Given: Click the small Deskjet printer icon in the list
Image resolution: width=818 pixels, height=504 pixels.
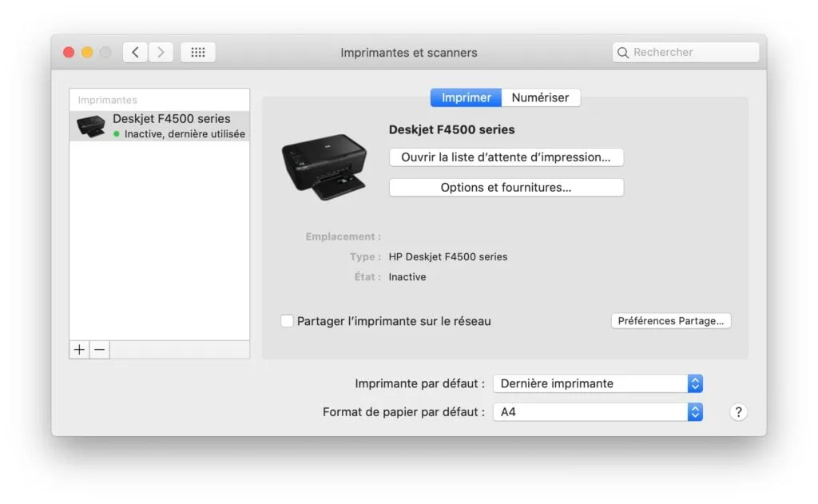Looking at the screenshot, I should tap(91, 126).
